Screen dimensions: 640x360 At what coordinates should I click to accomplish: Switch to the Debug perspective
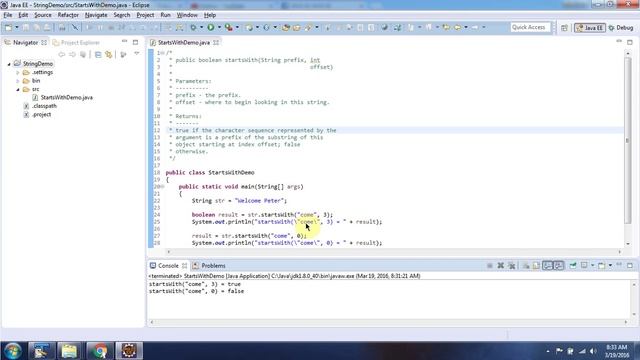(621, 28)
